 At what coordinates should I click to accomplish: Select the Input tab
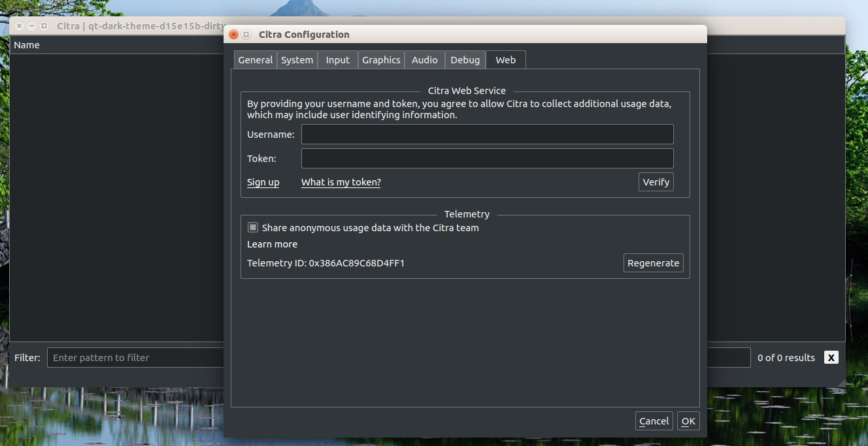tap(338, 59)
